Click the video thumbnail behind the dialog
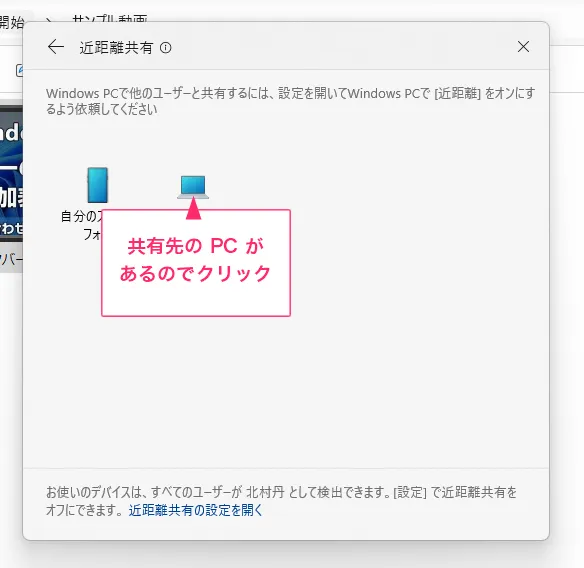The image size is (584, 568). [11, 173]
